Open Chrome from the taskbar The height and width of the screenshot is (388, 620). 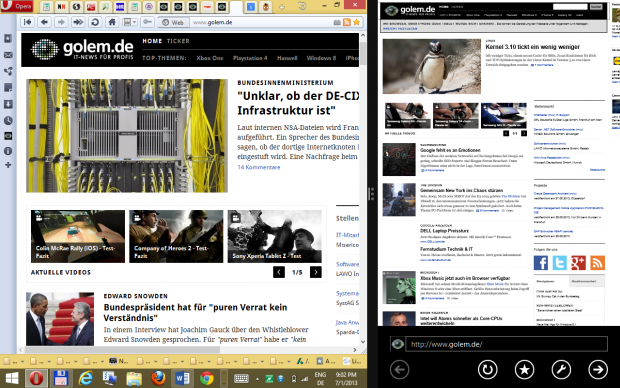point(206,379)
